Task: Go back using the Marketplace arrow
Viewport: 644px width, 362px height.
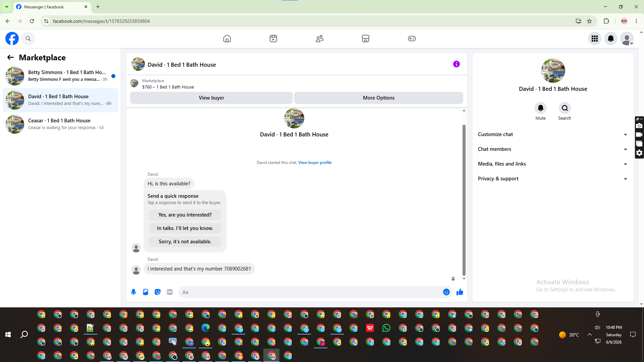Action: point(10,57)
